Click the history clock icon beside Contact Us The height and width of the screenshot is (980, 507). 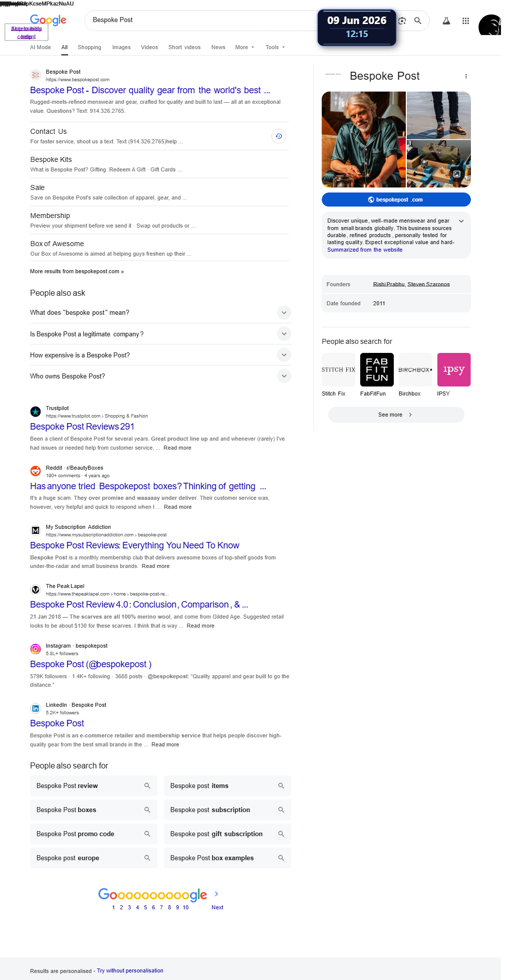point(279,136)
